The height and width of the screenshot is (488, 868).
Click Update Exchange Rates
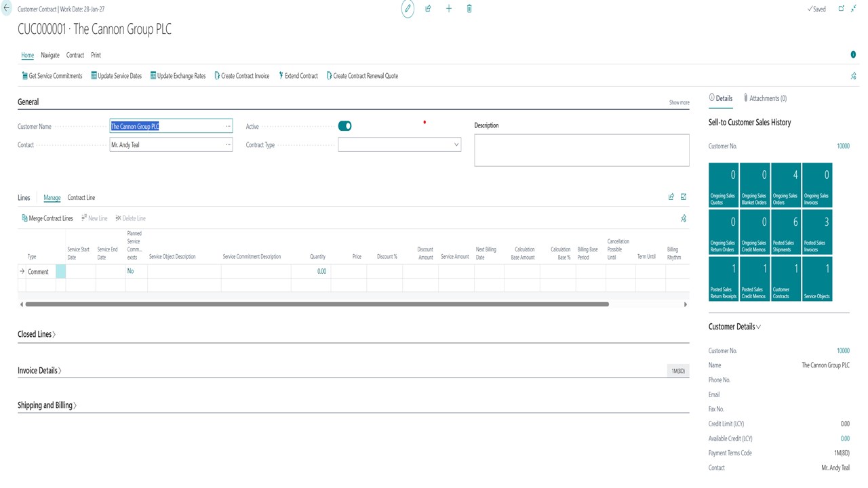[178, 76]
